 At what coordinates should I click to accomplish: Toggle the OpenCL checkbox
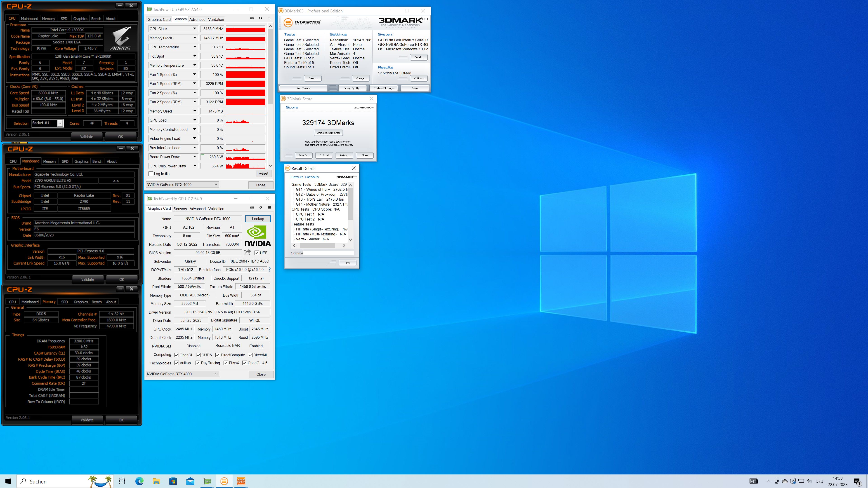[176, 355]
